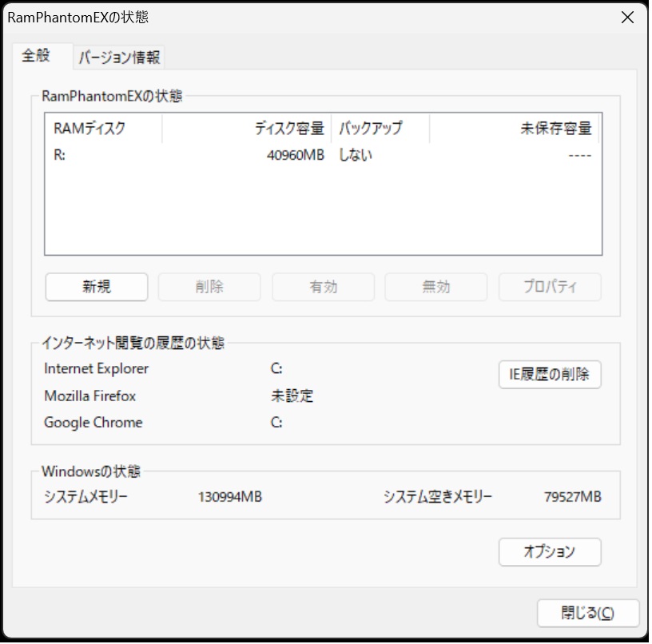The height and width of the screenshot is (644, 652).
Task: Click the Google Chrome label
Action: pos(93,423)
